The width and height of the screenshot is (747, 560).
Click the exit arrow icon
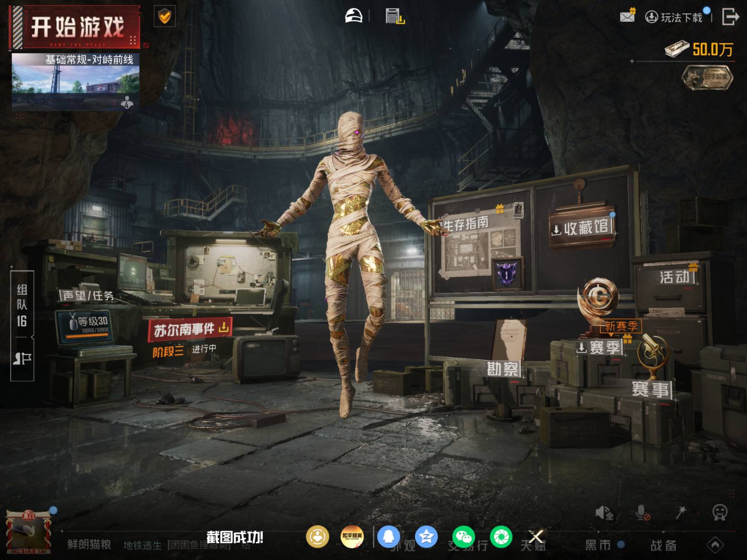tap(730, 16)
